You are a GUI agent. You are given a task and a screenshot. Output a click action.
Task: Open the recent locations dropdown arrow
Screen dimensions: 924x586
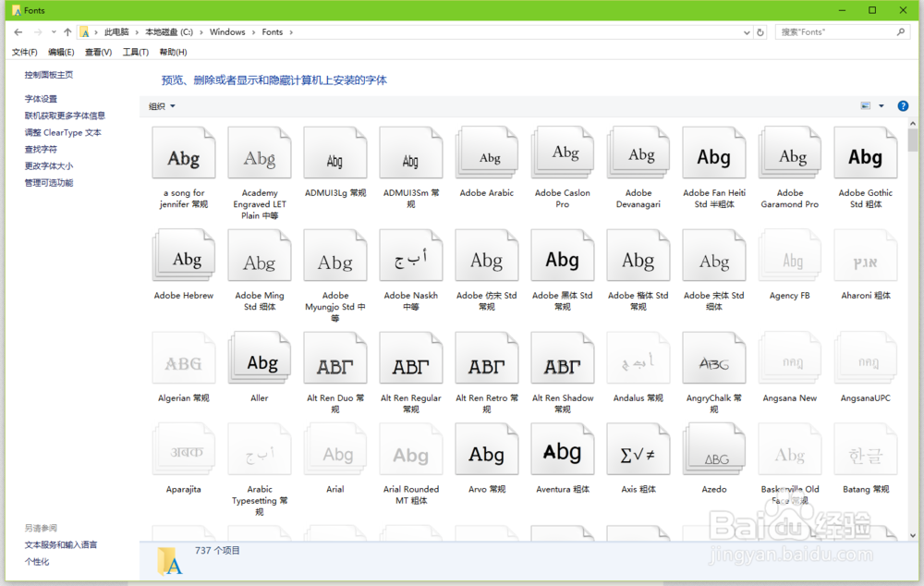[54, 31]
